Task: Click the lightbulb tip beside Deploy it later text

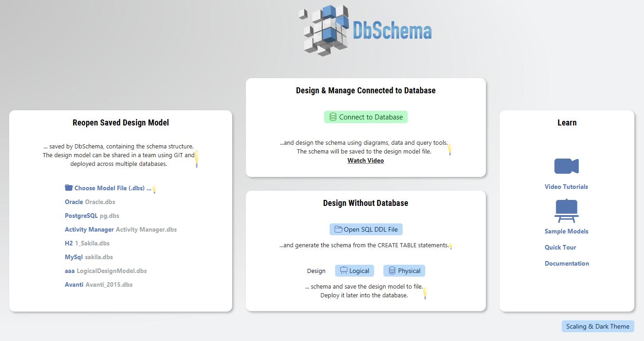Action: [425, 293]
